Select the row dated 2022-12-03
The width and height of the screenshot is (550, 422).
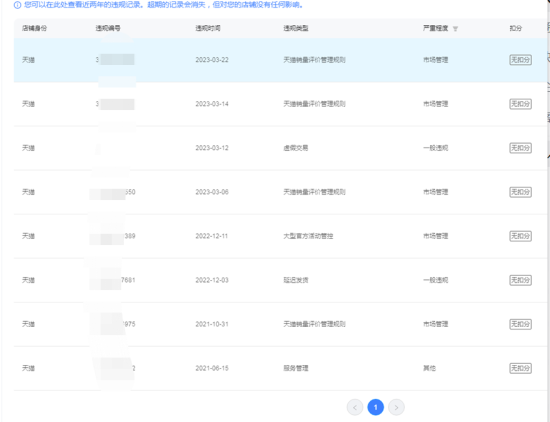click(x=280, y=280)
